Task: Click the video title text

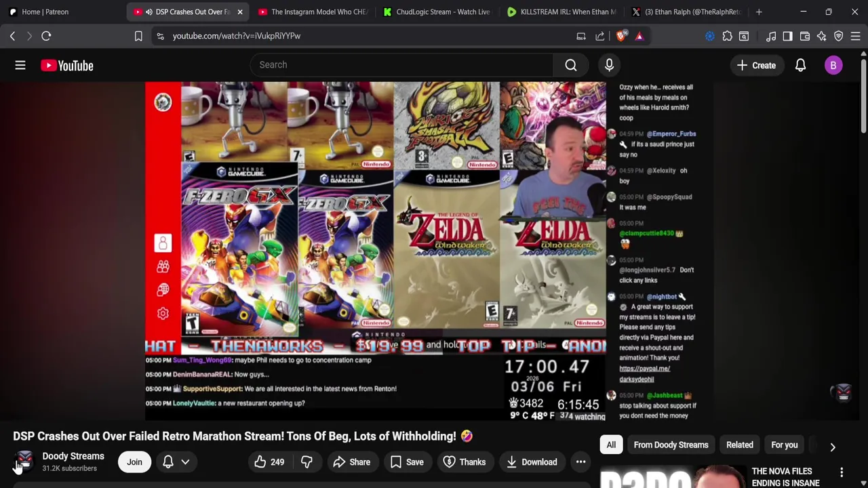Action: point(243,436)
